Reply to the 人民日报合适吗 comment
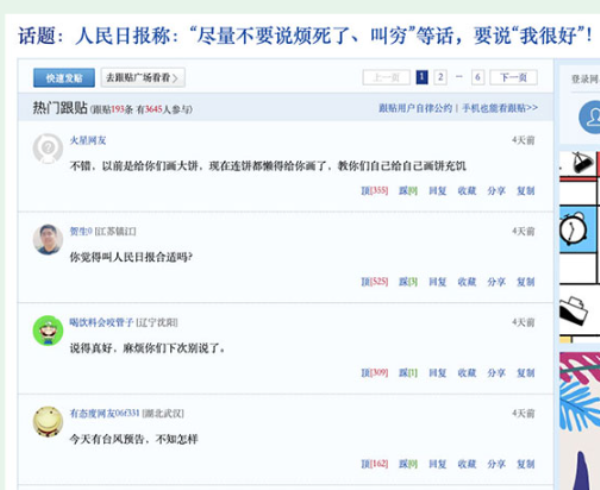 (438, 282)
